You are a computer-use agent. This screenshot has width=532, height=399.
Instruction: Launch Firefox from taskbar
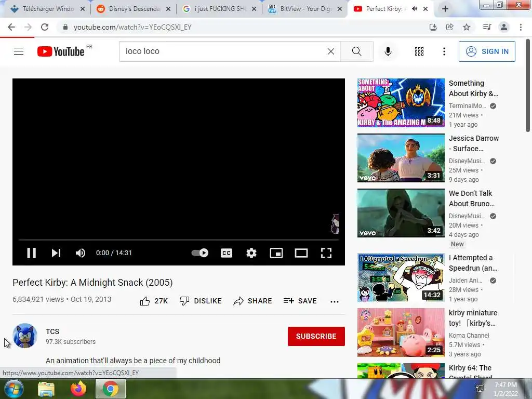tap(78, 389)
